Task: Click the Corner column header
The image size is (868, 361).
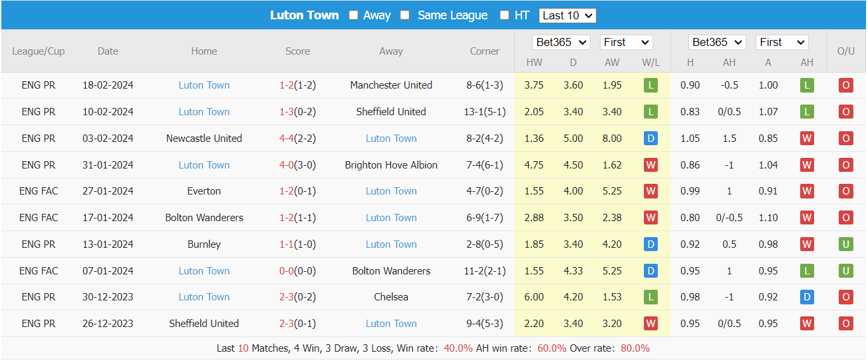Action: [x=484, y=51]
